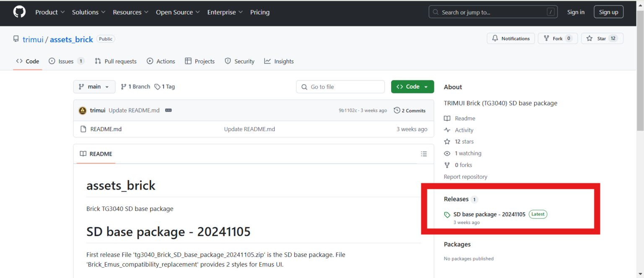Open the green Code dropdown
Image resolution: width=644 pixels, height=278 pixels.
(x=412, y=87)
